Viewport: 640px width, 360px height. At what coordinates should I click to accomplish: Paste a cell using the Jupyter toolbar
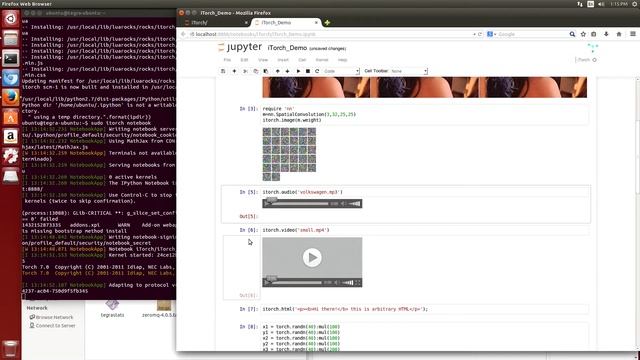coord(266,71)
